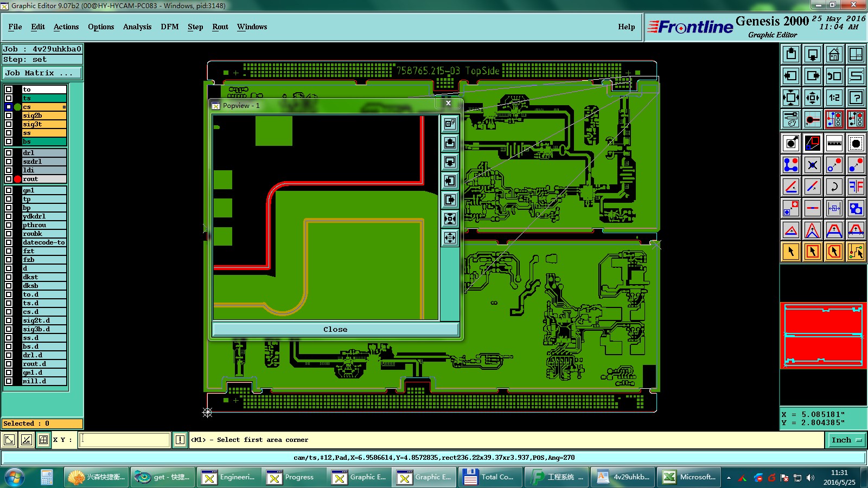This screenshot has width=868, height=488.
Task: Toggle checkbox for layer to
Action: 9,89
